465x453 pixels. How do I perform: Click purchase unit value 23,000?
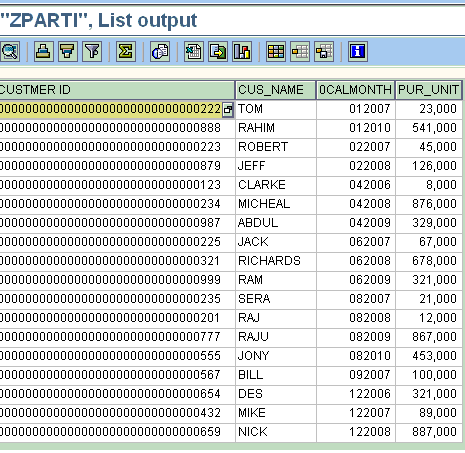(438, 109)
